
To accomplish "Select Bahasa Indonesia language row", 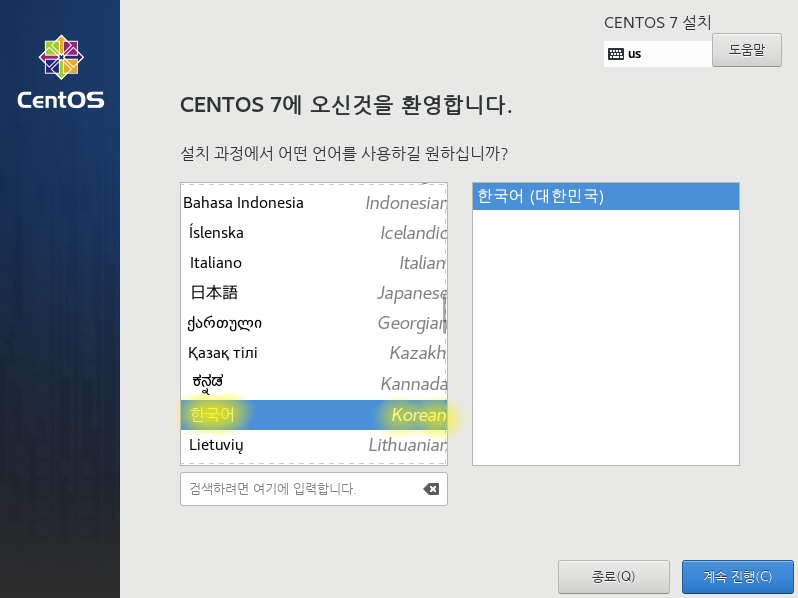I will 314,203.
